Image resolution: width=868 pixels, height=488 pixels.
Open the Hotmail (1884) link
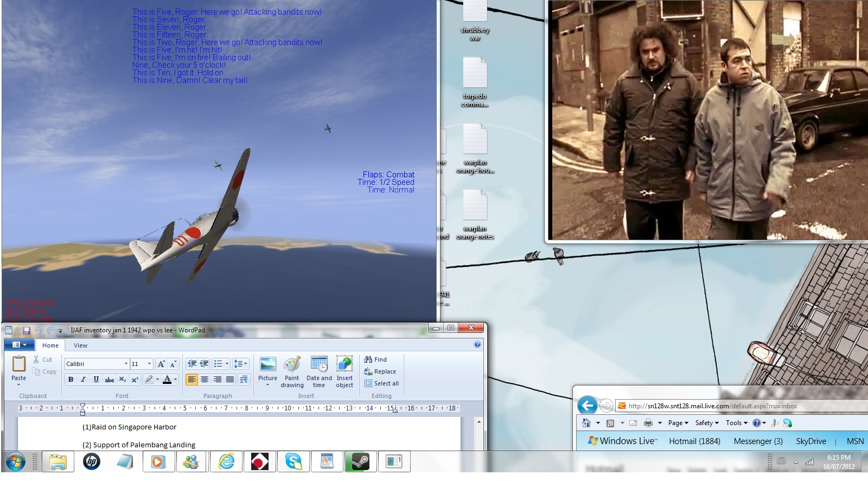coord(694,441)
